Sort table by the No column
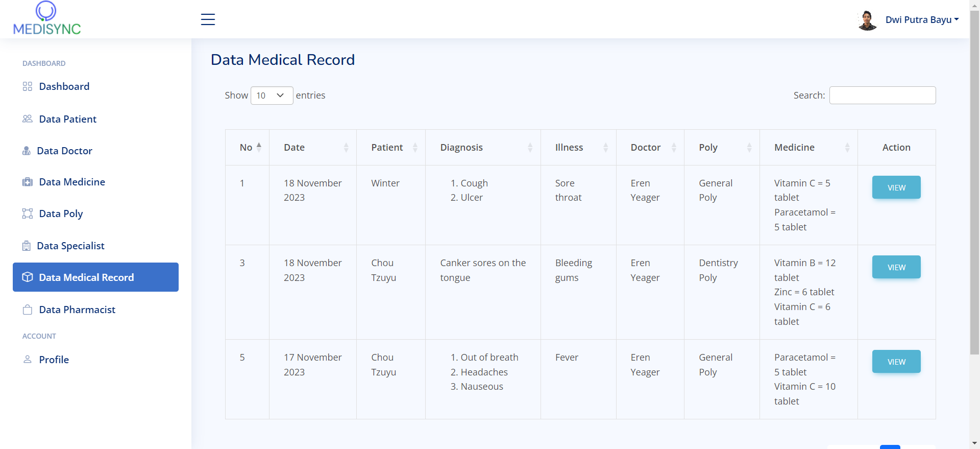This screenshot has height=449, width=980. click(247, 148)
